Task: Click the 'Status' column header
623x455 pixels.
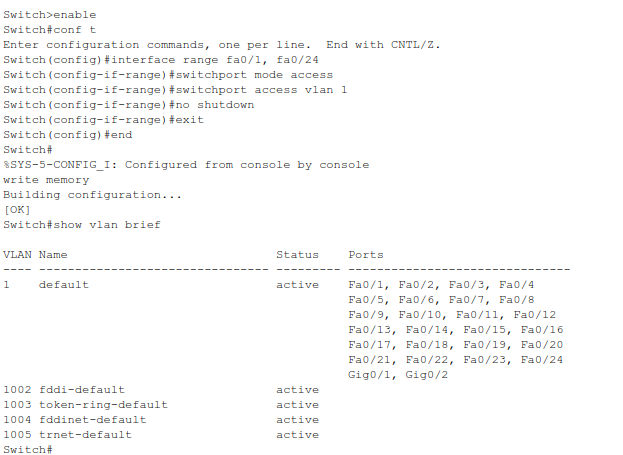Action: click(298, 255)
